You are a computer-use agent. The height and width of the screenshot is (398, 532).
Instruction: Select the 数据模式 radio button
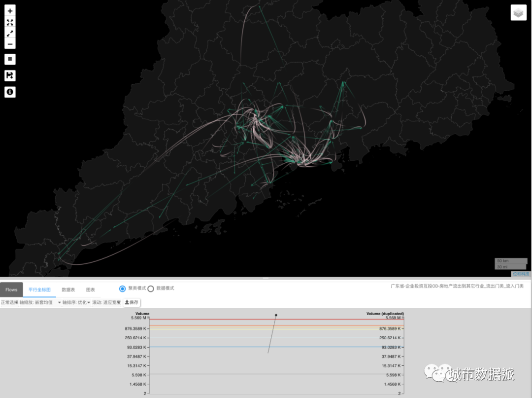pyautogui.click(x=151, y=289)
